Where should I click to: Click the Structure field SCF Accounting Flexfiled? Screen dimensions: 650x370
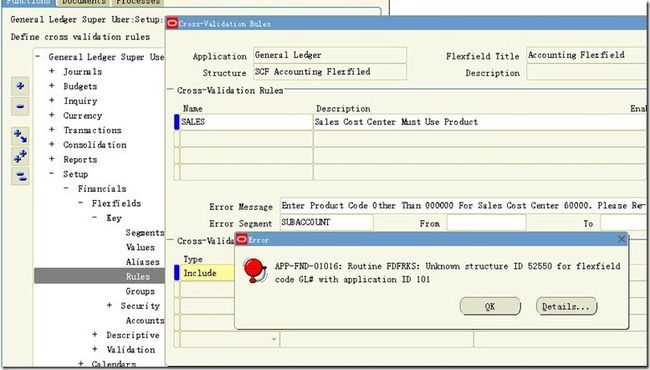coord(330,71)
